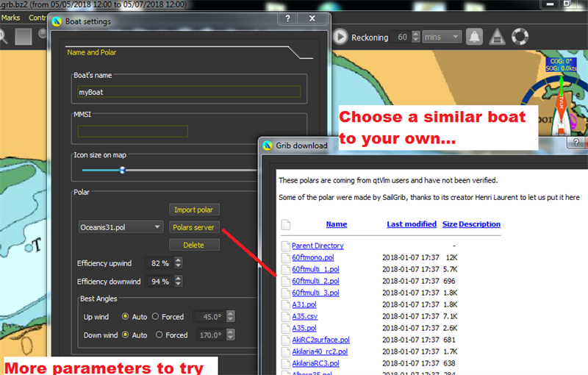This screenshot has width=588, height=375.
Task: Click the gray square toolbar icon
Action: coord(24,36)
